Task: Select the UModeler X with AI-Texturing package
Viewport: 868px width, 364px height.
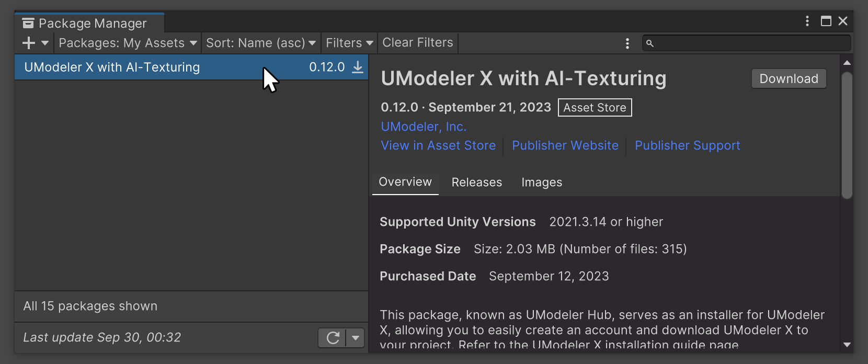Action: click(112, 67)
